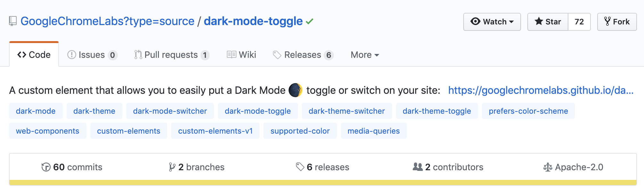This screenshot has height=194, width=644.
Task: Click the green build status checkmark
Action: (x=310, y=22)
